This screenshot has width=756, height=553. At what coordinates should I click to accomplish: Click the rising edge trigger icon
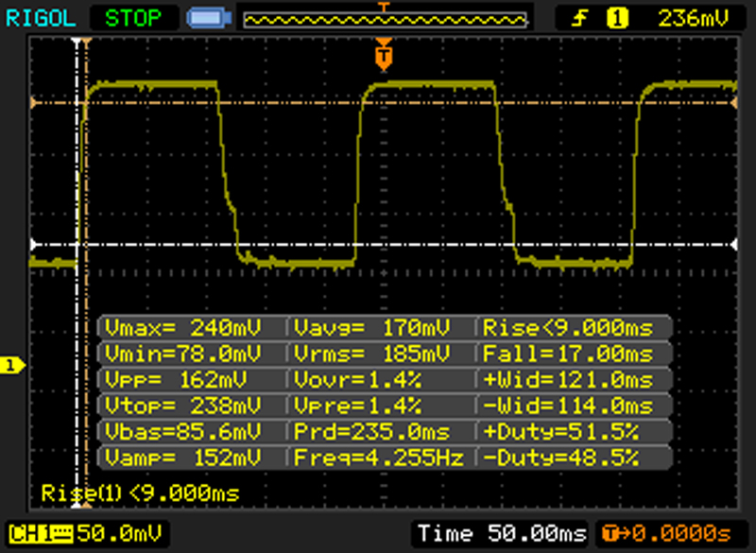(x=580, y=19)
